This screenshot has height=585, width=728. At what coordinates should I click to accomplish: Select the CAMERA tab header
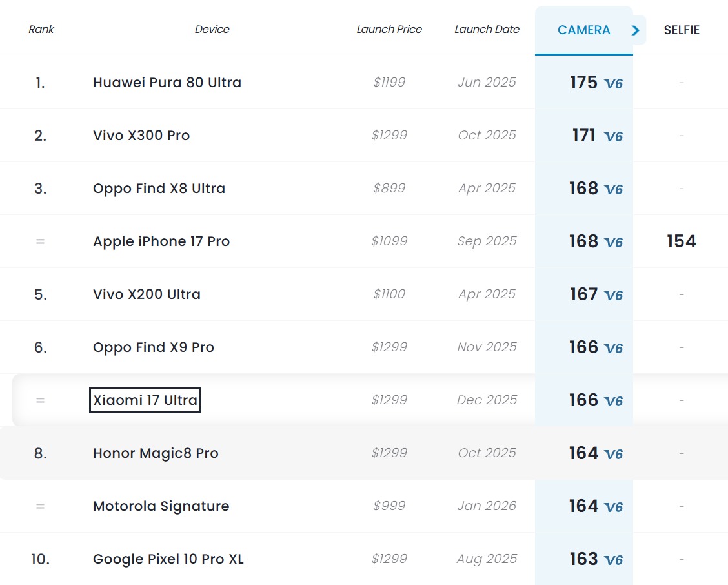click(x=583, y=30)
